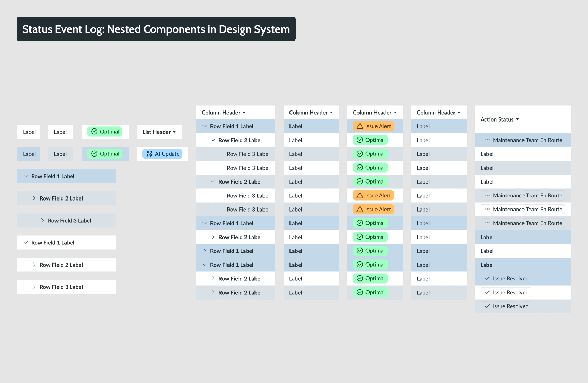Click the caret arrow beside Action Status
The height and width of the screenshot is (383, 588).
(x=517, y=119)
